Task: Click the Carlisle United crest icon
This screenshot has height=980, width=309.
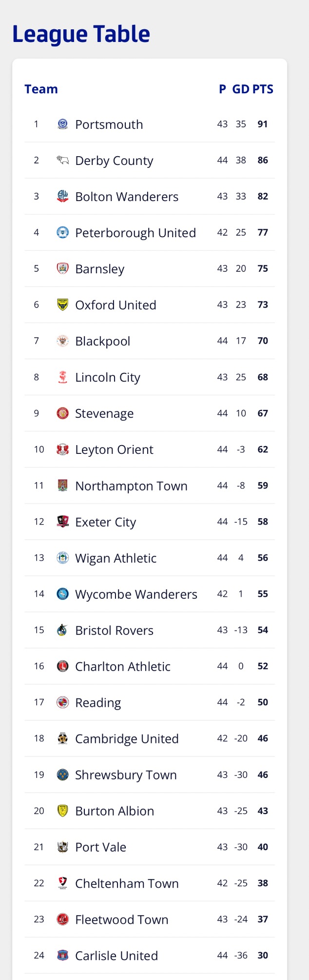Action: (62, 955)
